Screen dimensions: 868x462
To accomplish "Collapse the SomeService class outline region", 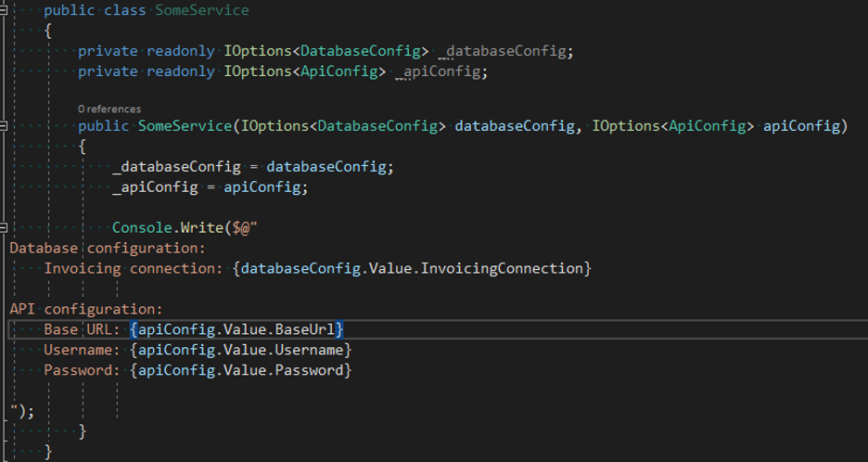I will tap(3, 9).
